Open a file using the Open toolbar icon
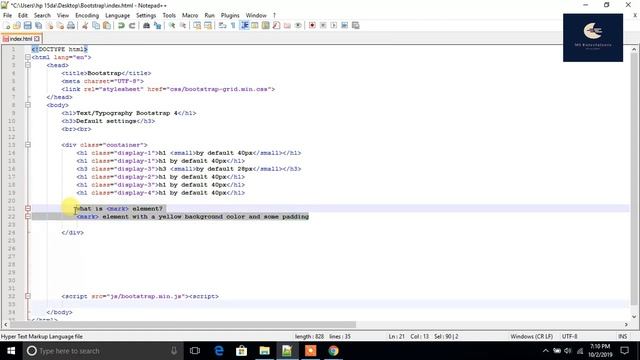 (17, 25)
